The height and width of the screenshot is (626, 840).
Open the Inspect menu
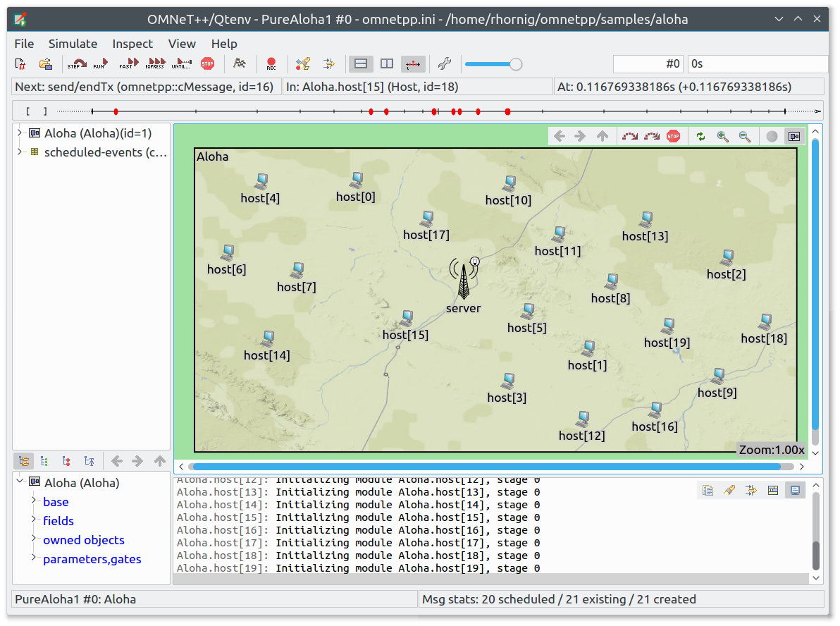[x=132, y=44]
